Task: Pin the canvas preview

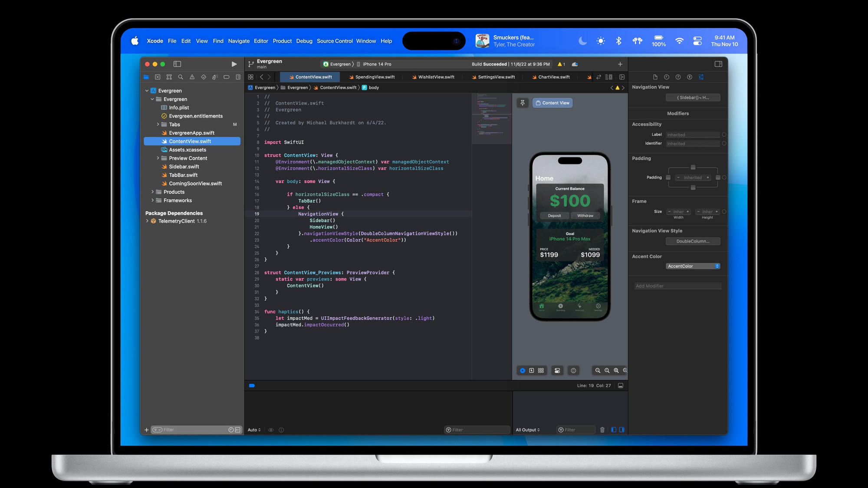Action: (x=523, y=103)
